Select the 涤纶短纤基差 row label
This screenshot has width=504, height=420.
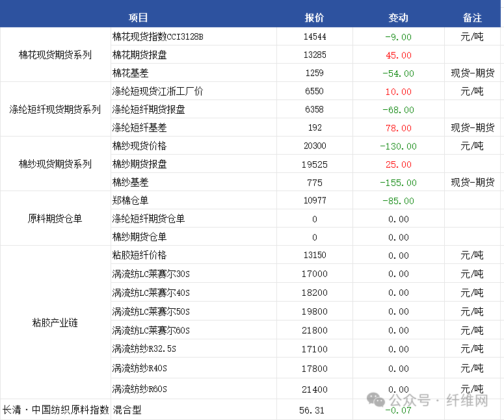(140, 128)
